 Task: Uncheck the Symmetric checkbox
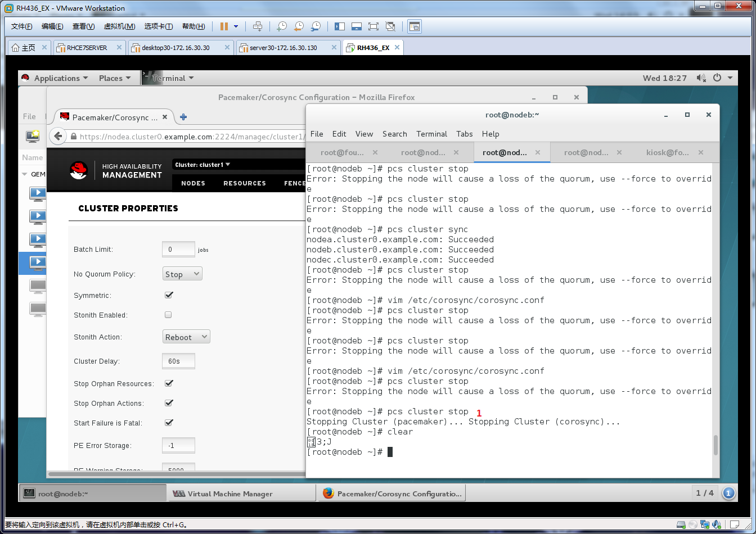click(169, 295)
